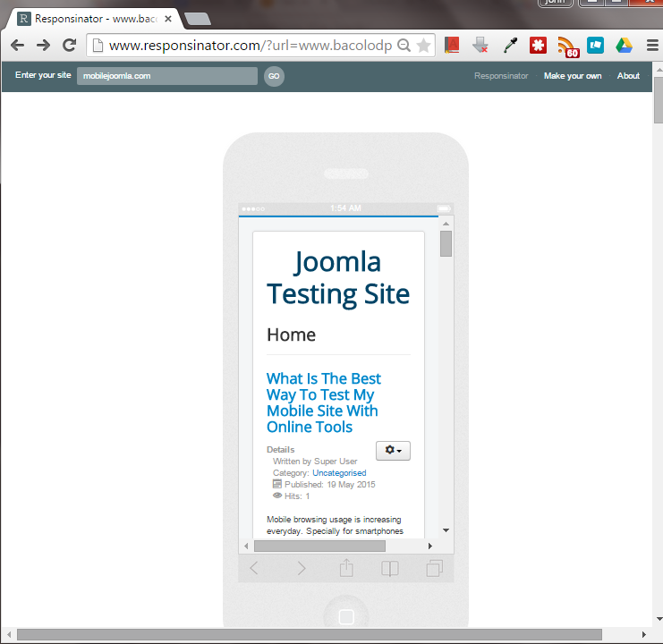Screen dimensions: 663x644
Task: Click the page scroll left arrow at bottom
Action: 9,634
